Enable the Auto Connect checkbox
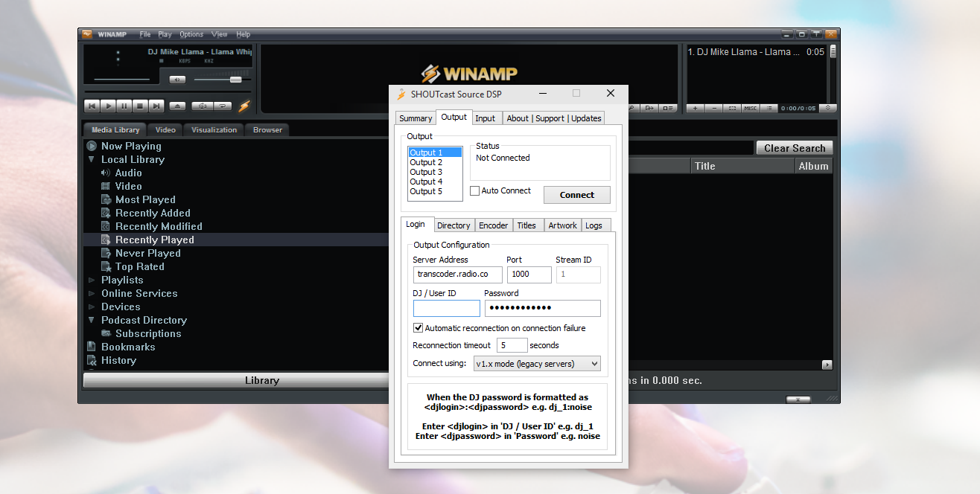This screenshot has height=494, width=980. (x=475, y=191)
